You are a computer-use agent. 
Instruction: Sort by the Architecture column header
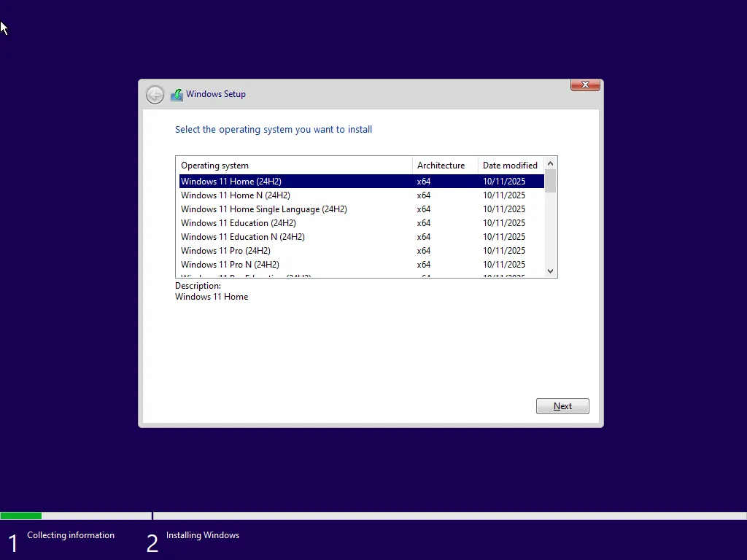[x=441, y=165]
